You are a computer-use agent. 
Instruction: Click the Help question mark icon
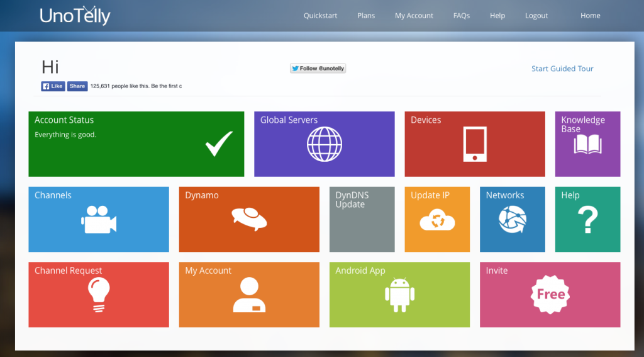point(588,219)
